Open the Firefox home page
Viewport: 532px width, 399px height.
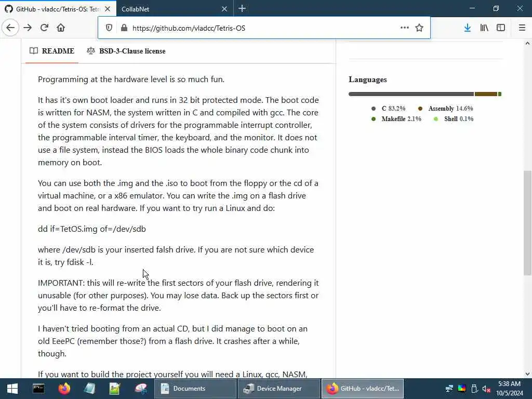pos(61,28)
